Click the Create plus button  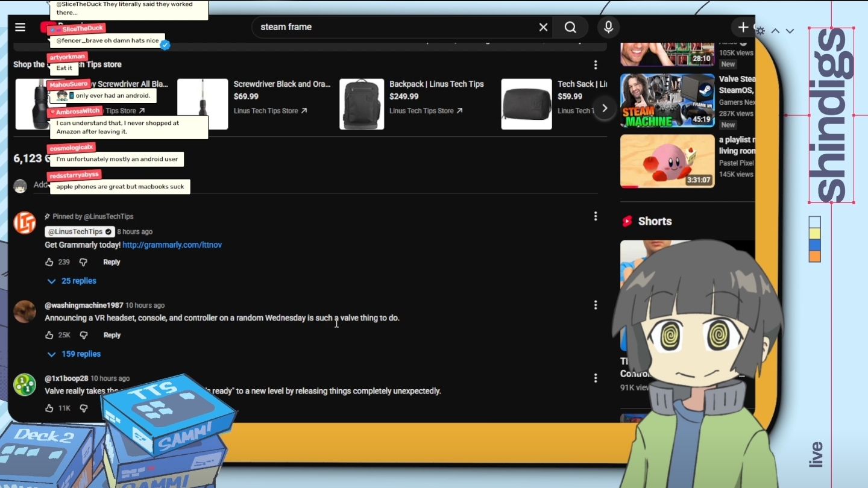click(x=743, y=27)
